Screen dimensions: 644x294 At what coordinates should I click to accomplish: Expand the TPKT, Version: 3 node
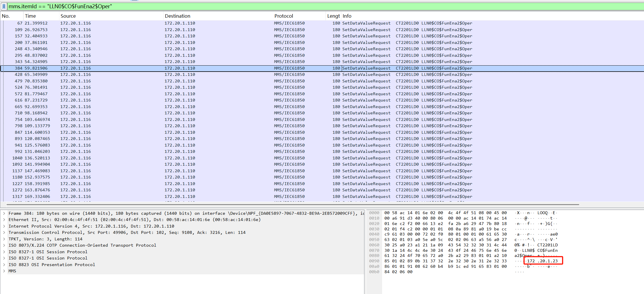click(x=4, y=239)
